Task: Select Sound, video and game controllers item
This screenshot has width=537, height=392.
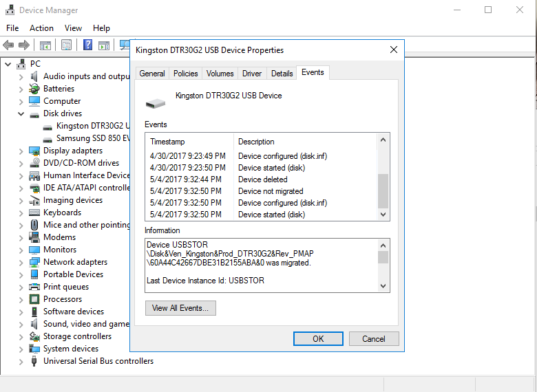Action: (86, 324)
